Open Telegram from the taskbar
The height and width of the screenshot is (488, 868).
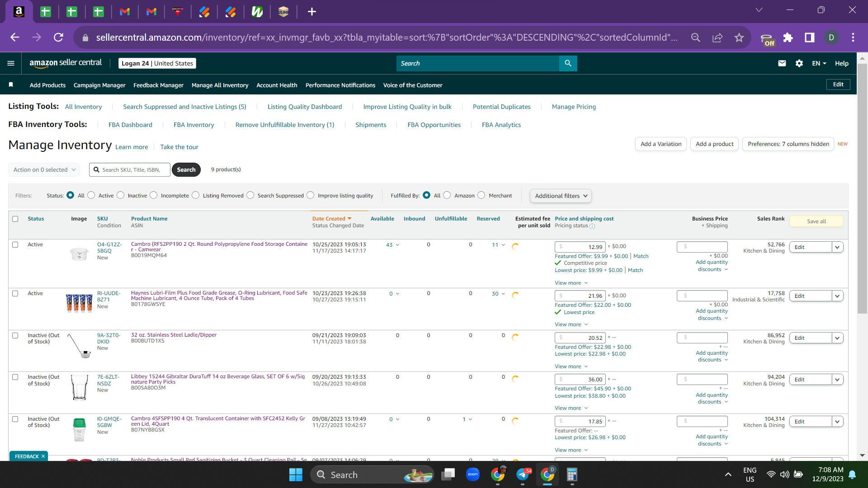(523, 474)
